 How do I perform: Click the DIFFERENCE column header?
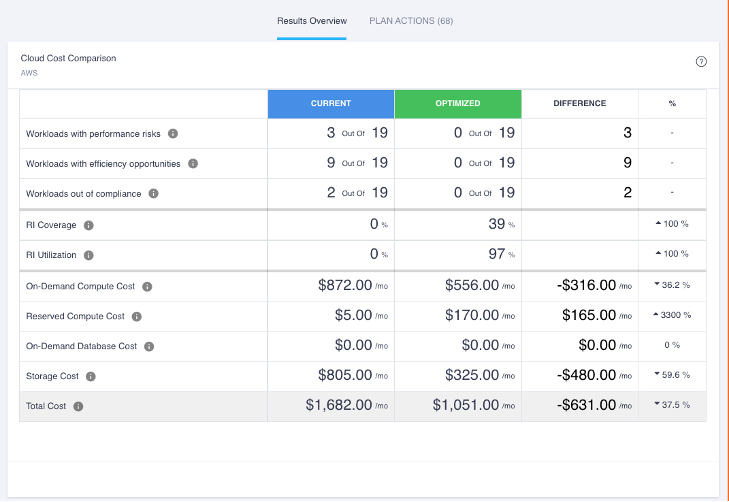[x=580, y=103]
